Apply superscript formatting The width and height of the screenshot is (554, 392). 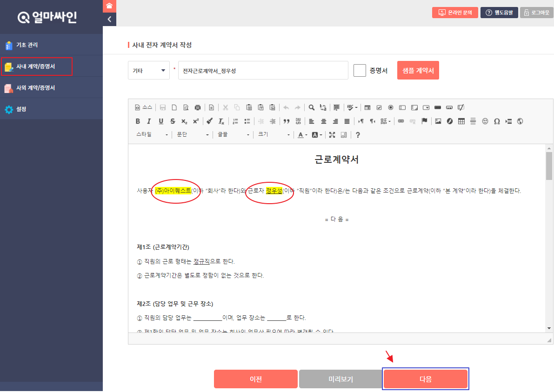tap(196, 121)
